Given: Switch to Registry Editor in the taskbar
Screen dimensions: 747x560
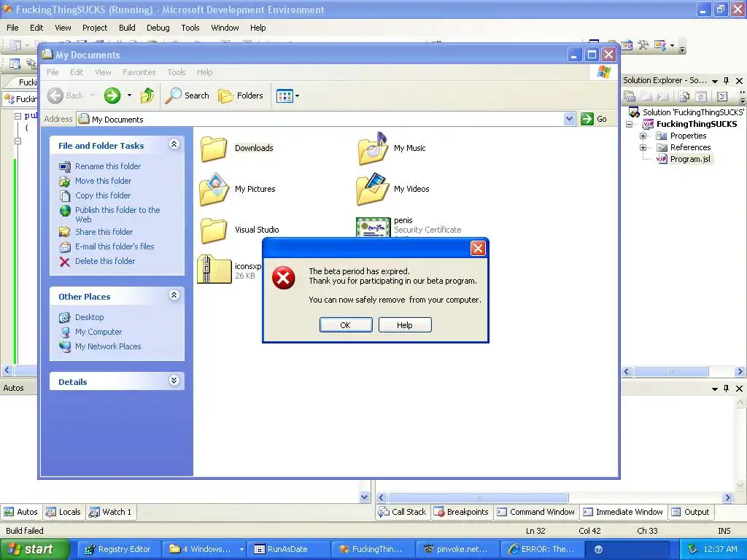Looking at the screenshot, I should pos(118,549).
